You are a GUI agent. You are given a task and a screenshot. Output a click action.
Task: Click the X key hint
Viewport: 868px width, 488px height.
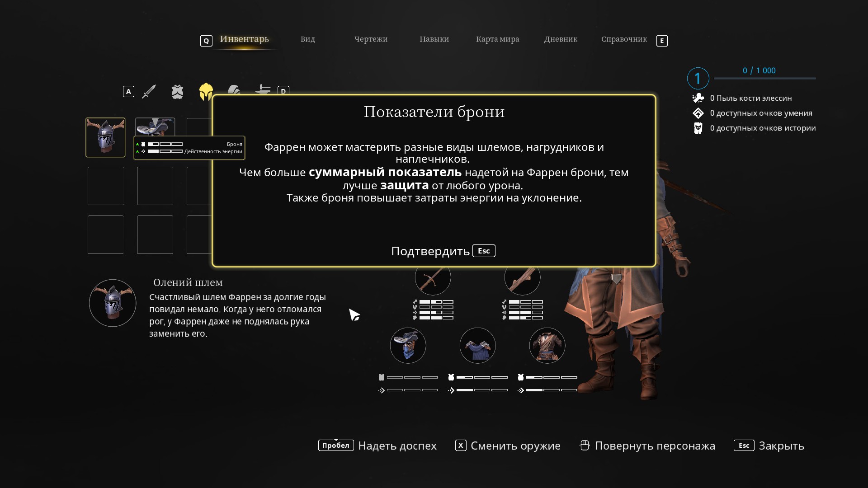pos(461,446)
